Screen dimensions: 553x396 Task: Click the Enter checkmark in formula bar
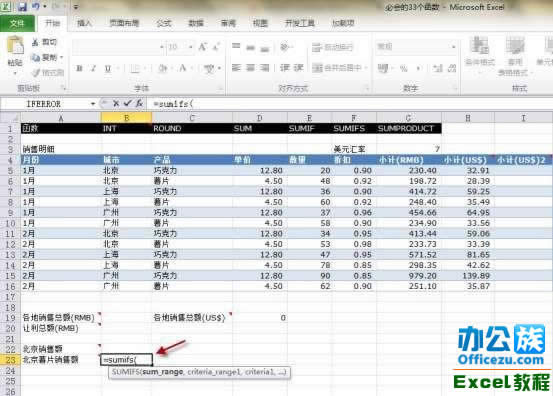(128, 103)
